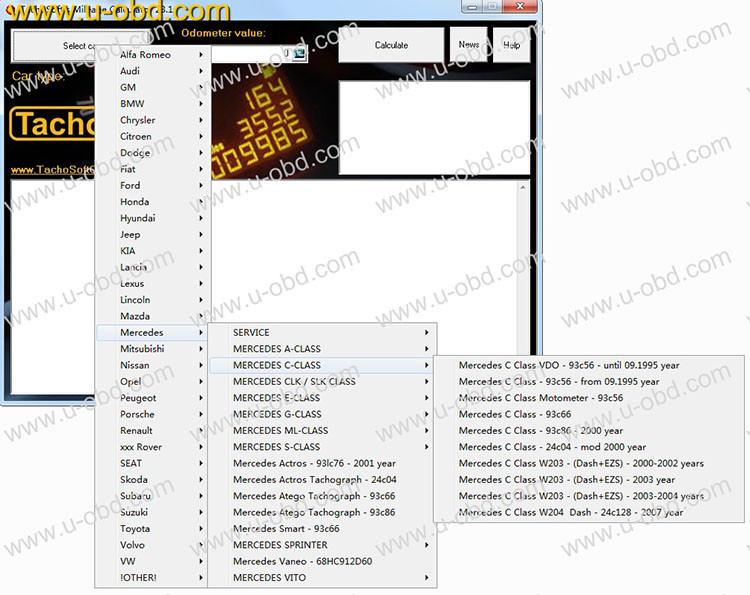The width and height of the screenshot is (750, 595).
Task: Expand the Dodge submenu arrow
Action: [x=201, y=153]
